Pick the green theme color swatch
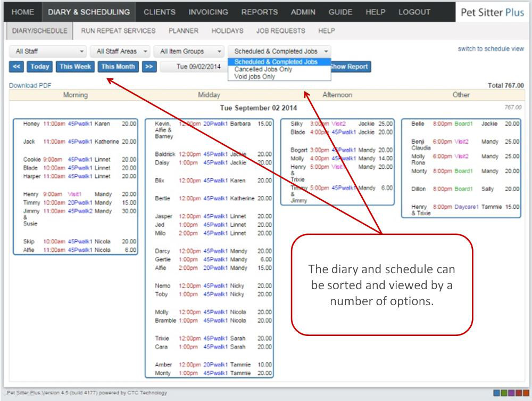This screenshot has height=401, width=532. 504,393
